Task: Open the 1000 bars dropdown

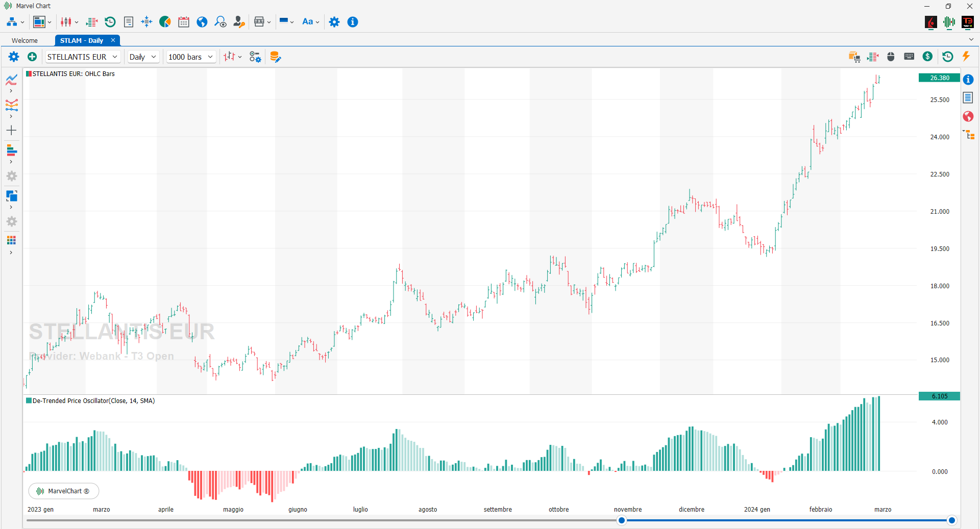Action: click(x=191, y=57)
